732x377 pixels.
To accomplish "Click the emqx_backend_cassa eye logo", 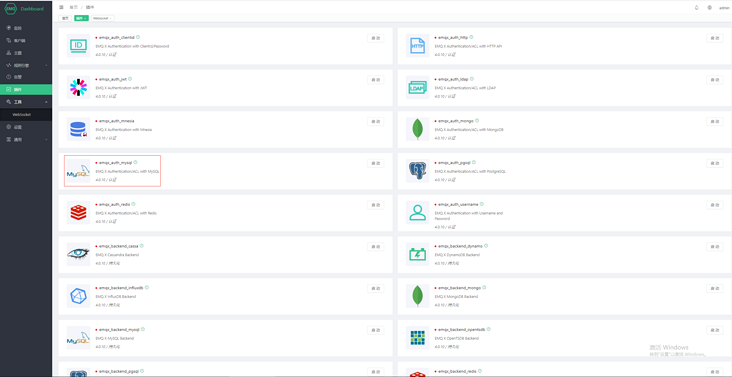I will [x=78, y=254].
